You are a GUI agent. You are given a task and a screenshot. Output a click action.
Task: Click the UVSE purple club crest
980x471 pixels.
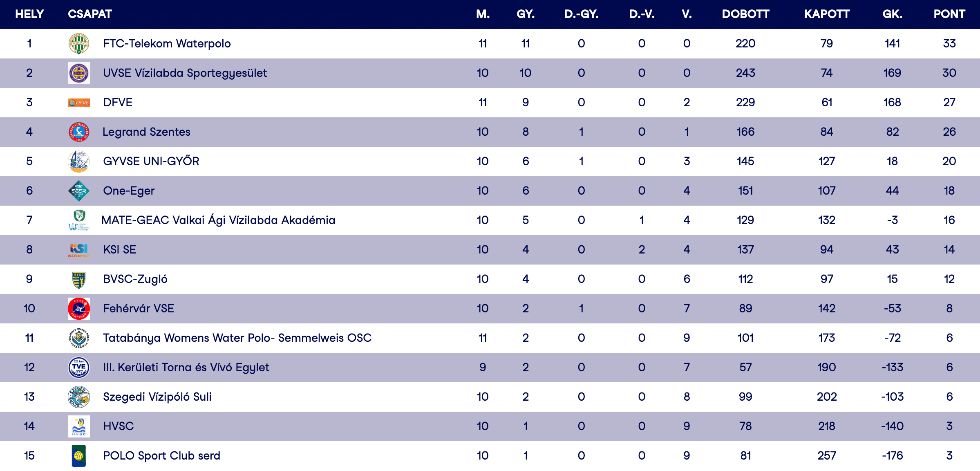pyautogui.click(x=79, y=73)
